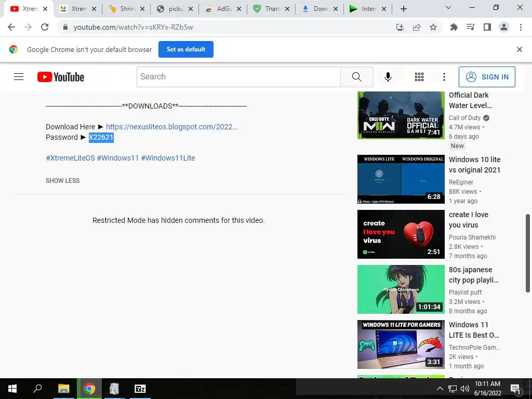Switch to the picku browser tab
The height and width of the screenshot is (399, 532).
coord(175,9)
